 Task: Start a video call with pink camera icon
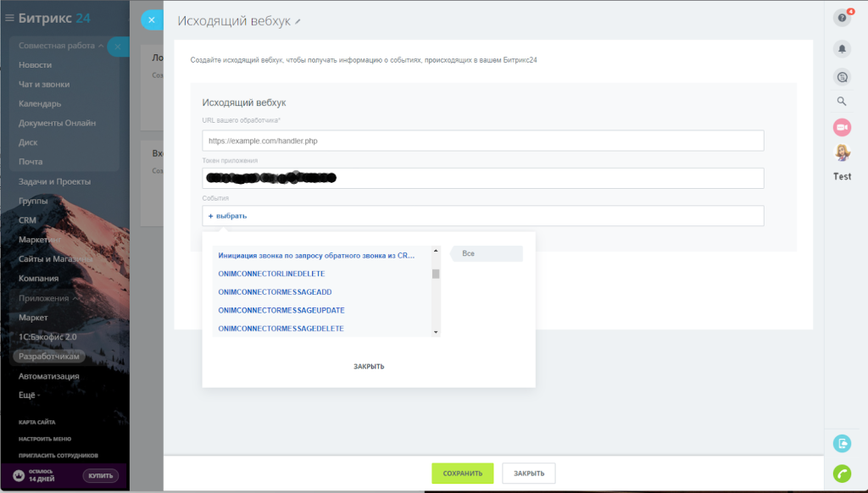842,127
